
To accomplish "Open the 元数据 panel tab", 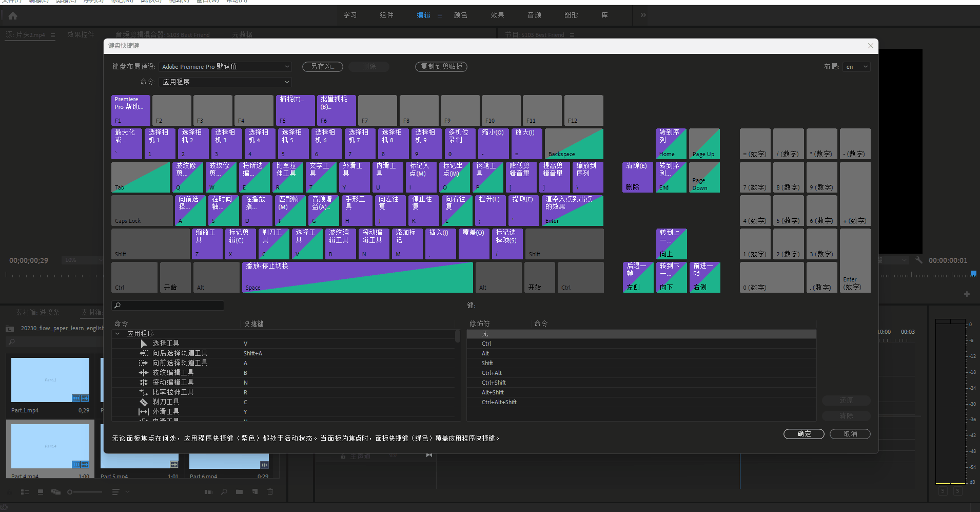I will click(x=242, y=35).
